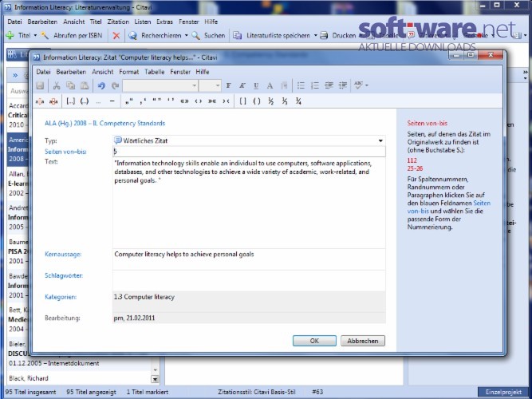Open Tabelle menu in quotation window
The height and width of the screenshot is (399, 532).
155,72
